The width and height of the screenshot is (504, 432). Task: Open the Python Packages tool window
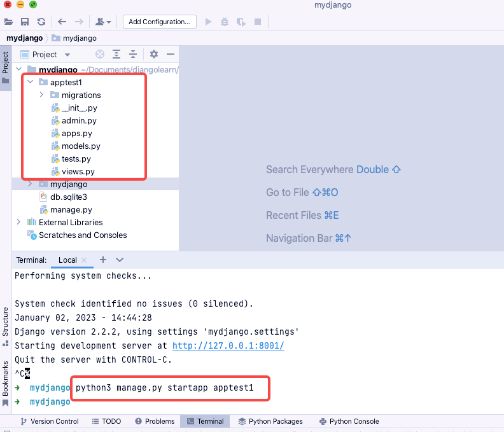click(x=270, y=421)
